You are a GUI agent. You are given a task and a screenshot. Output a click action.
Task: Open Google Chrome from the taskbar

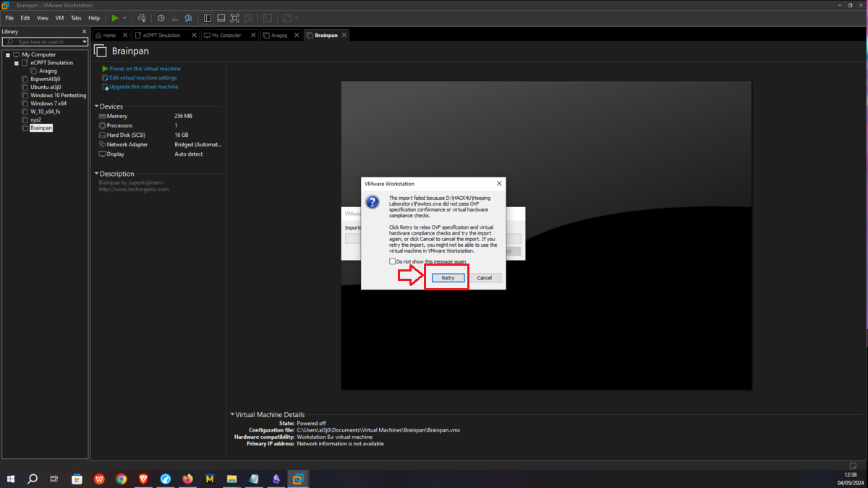[x=122, y=479]
